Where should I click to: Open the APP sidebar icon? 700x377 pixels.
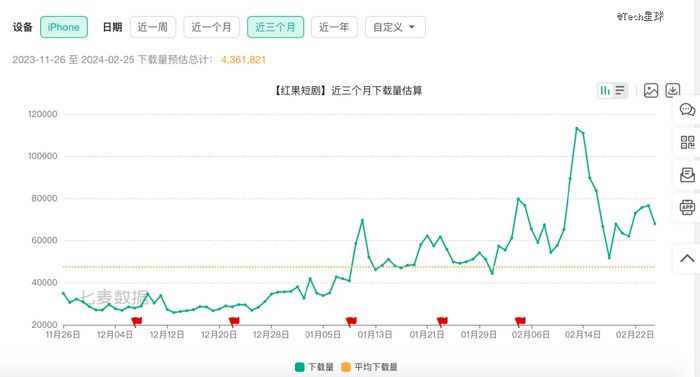click(687, 207)
